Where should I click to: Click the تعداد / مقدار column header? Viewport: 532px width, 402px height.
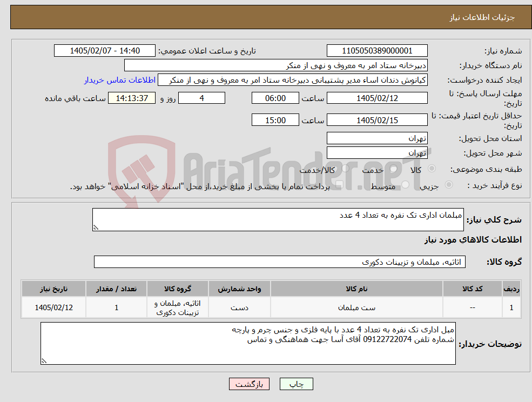point(116,289)
